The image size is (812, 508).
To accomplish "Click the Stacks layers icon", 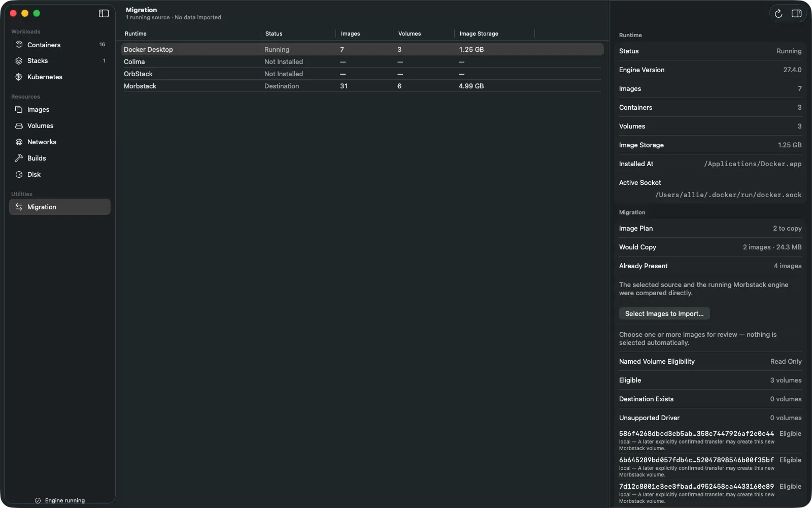I will (x=19, y=61).
